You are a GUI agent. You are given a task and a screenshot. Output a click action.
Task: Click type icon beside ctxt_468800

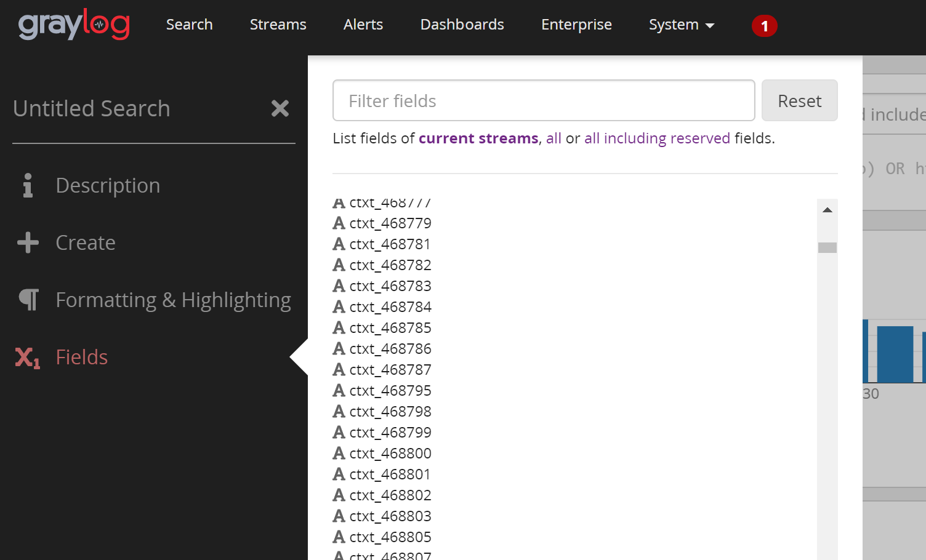point(339,454)
